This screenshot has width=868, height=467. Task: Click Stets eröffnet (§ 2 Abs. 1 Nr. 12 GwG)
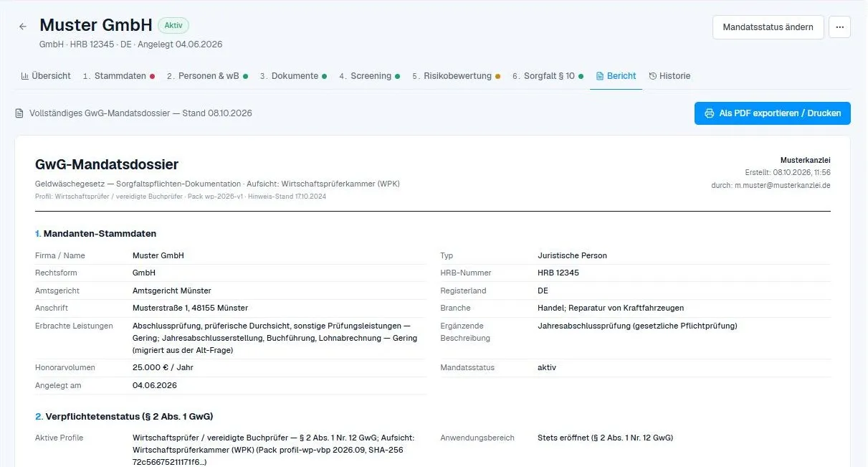605,438
